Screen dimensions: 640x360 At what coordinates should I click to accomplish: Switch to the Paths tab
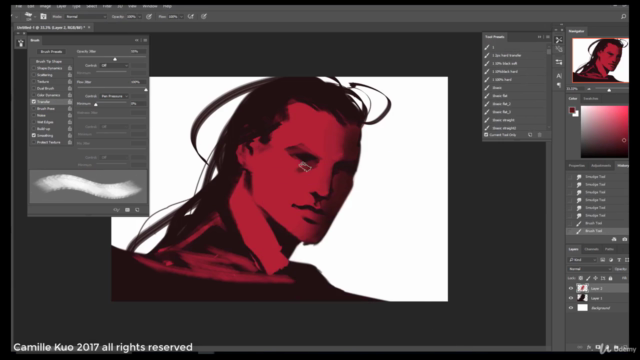point(609,249)
